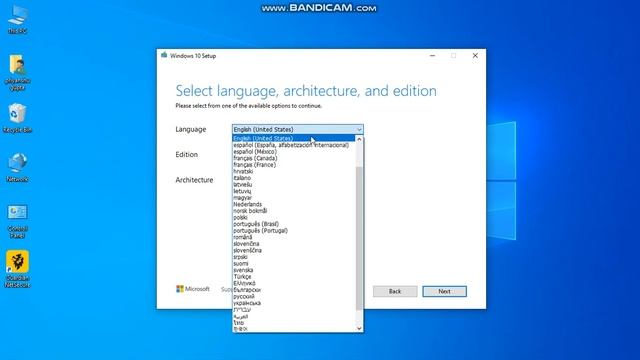Click the list scrollbar down arrow
The image size is (640, 360).
click(359, 328)
